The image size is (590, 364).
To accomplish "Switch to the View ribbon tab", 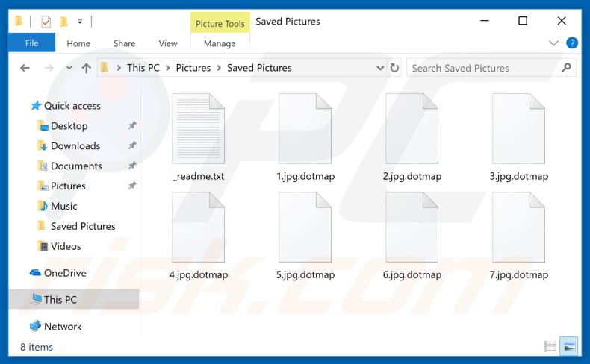I will 168,43.
